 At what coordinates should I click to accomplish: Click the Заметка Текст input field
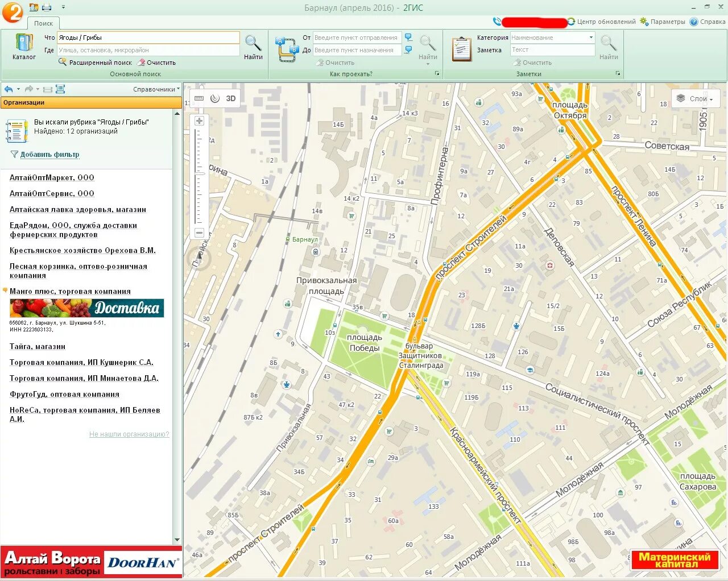552,50
